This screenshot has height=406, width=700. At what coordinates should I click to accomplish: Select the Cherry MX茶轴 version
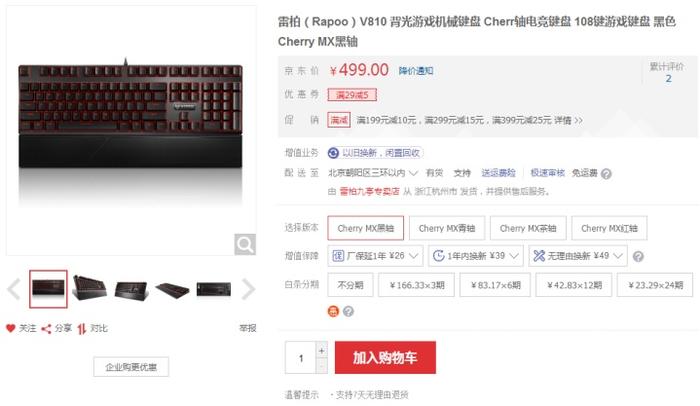click(528, 228)
